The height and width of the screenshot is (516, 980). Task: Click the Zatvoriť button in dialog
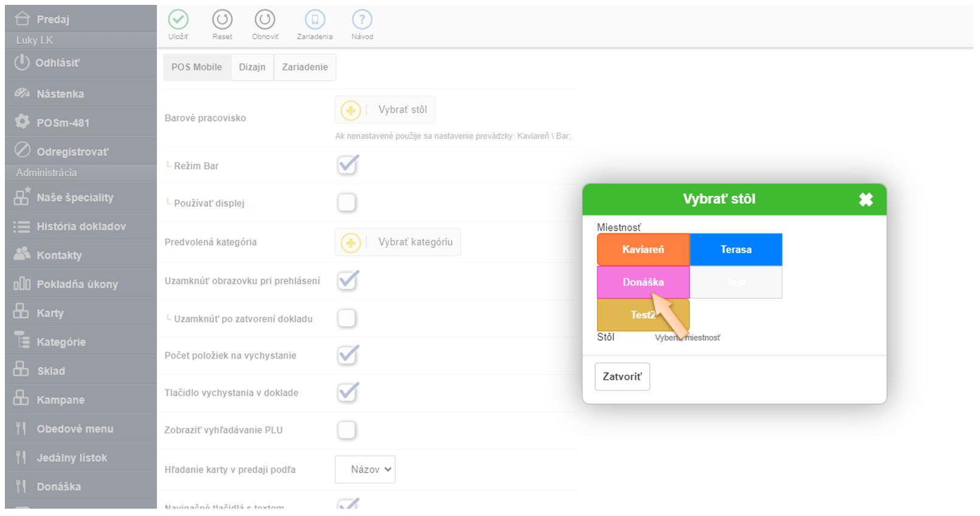622,377
